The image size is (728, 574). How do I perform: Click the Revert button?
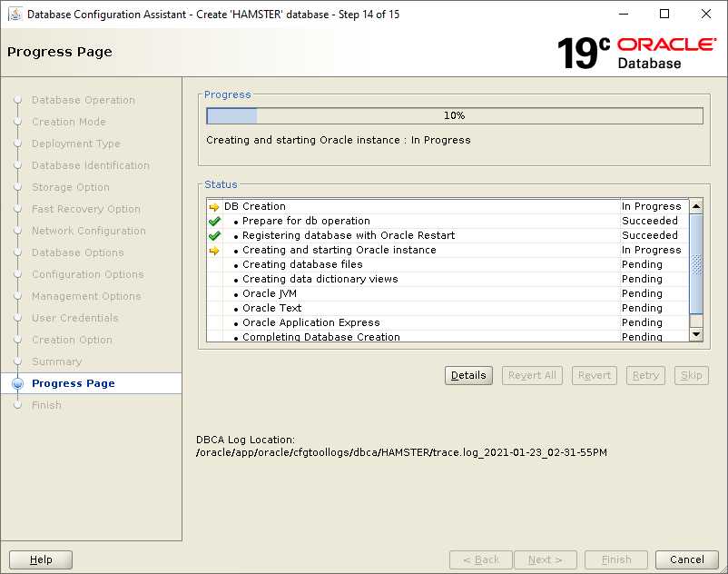595,375
